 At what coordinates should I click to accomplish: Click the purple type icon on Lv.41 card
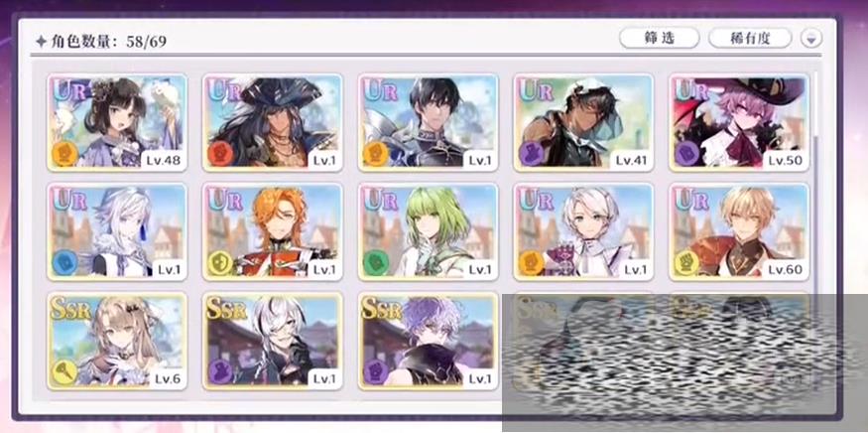pyautogui.click(x=531, y=154)
